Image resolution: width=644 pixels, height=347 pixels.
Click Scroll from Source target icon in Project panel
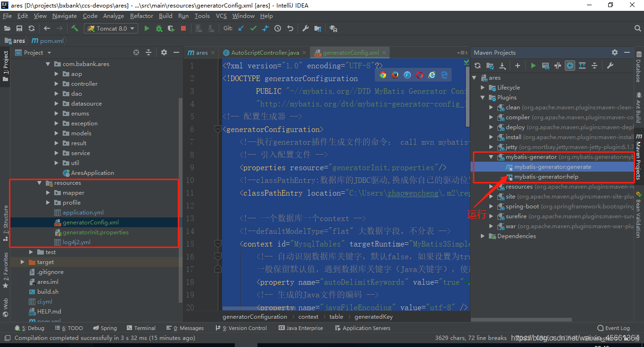click(136, 52)
